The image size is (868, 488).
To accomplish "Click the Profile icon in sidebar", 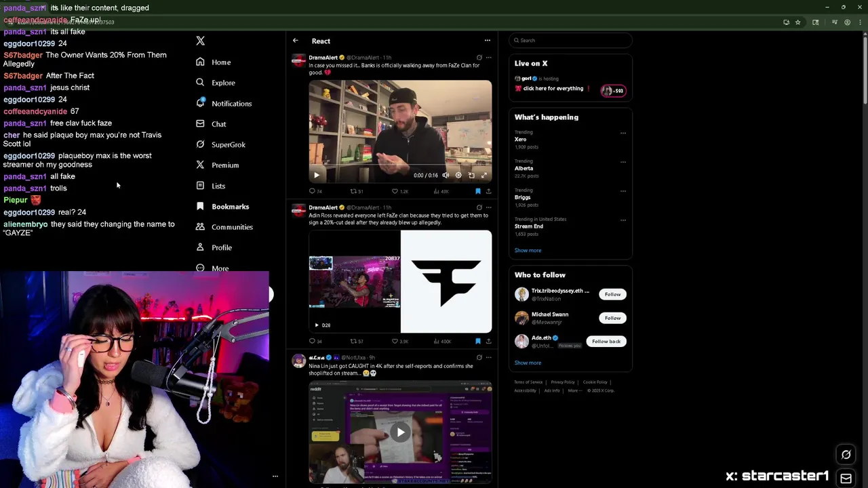I will pos(200,247).
